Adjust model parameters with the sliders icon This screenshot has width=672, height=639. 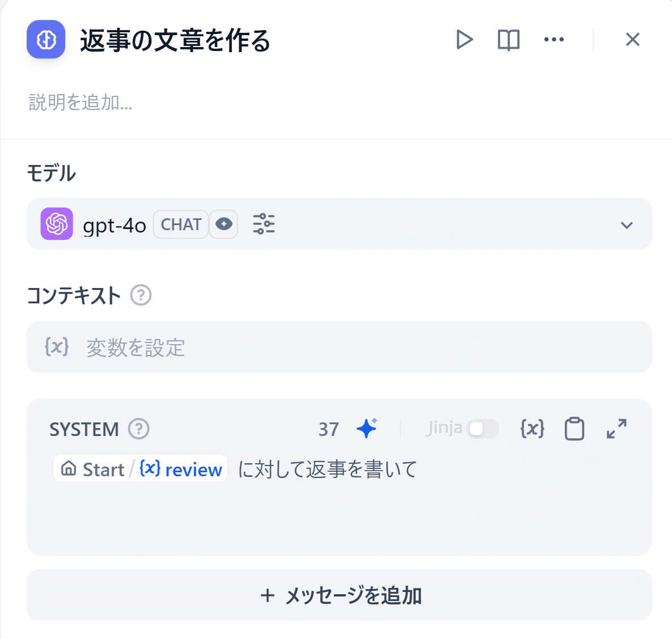point(263,224)
